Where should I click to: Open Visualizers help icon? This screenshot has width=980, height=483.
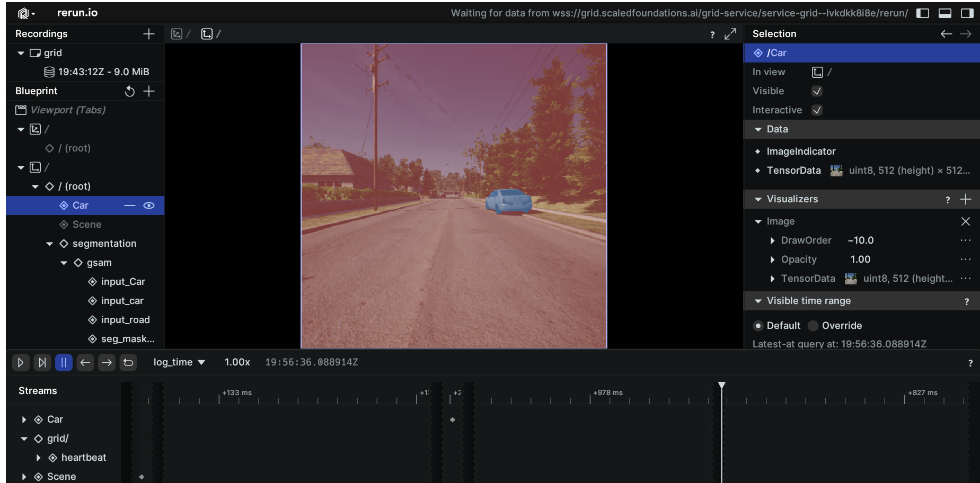948,200
